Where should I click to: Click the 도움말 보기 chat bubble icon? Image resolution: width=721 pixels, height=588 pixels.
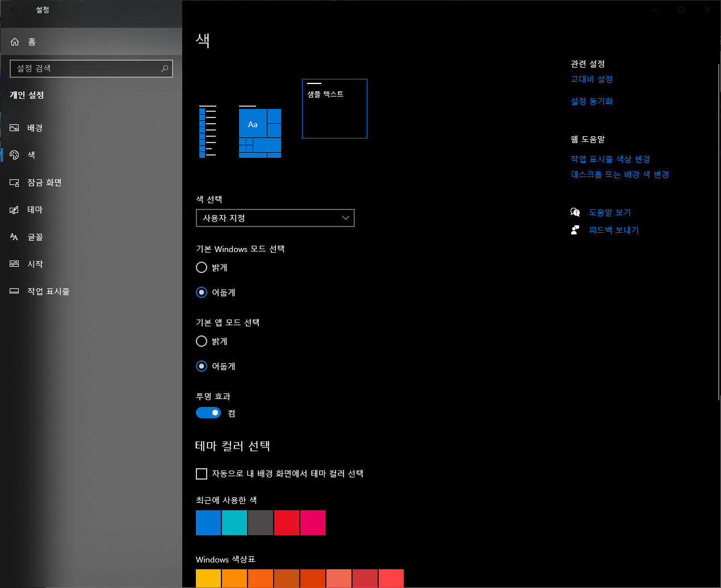575,212
